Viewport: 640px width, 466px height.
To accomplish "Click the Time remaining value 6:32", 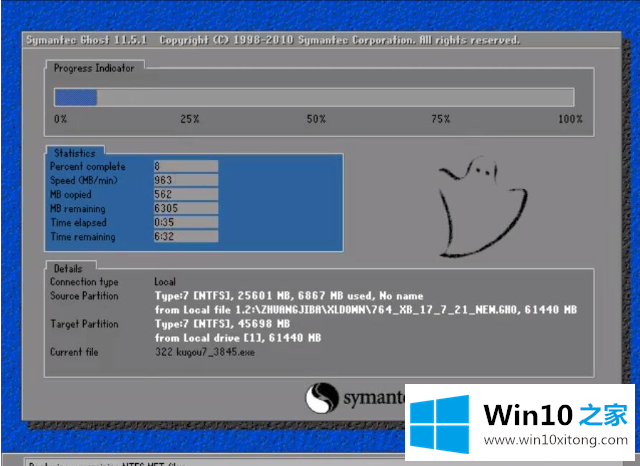I will click(186, 236).
